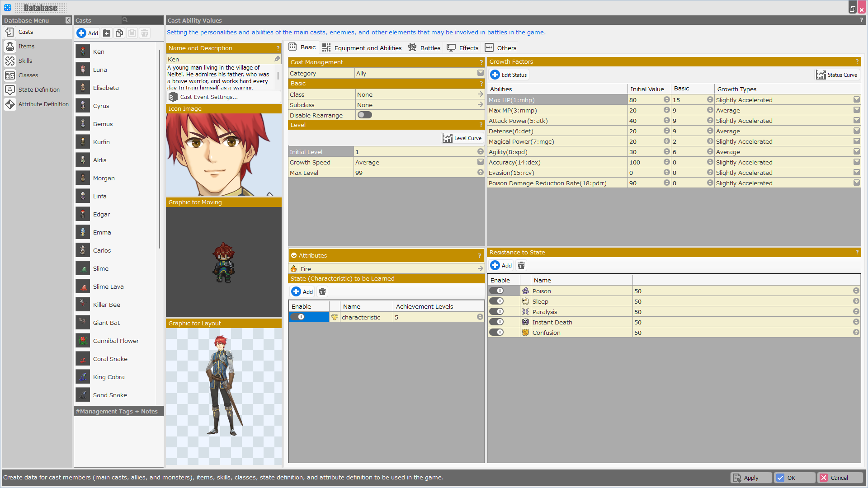Select Cannibal Flower in the Casts list
This screenshot has width=868, height=488.
click(116, 341)
